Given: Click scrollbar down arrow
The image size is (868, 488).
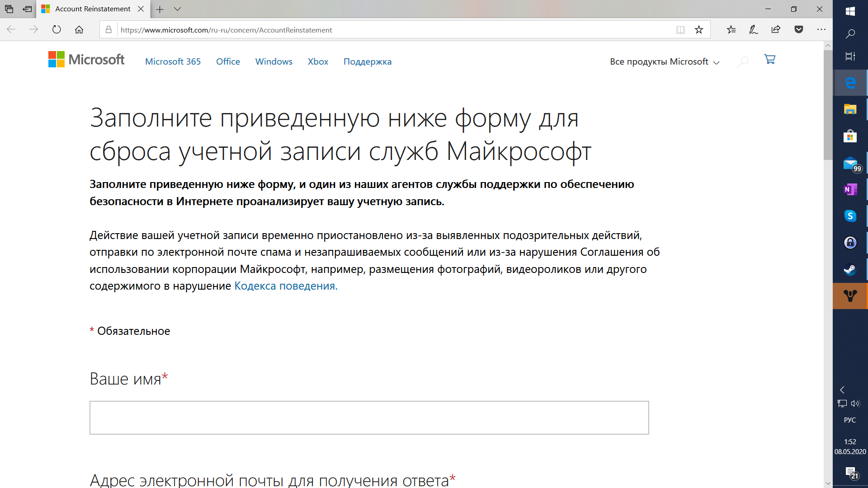Looking at the screenshot, I should click(828, 483).
